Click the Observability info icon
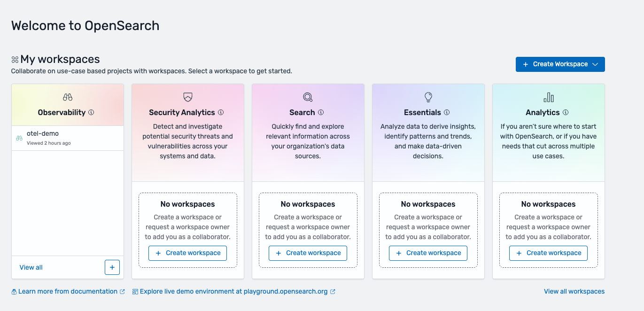The image size is (644, 311). (x=91, y=112)
